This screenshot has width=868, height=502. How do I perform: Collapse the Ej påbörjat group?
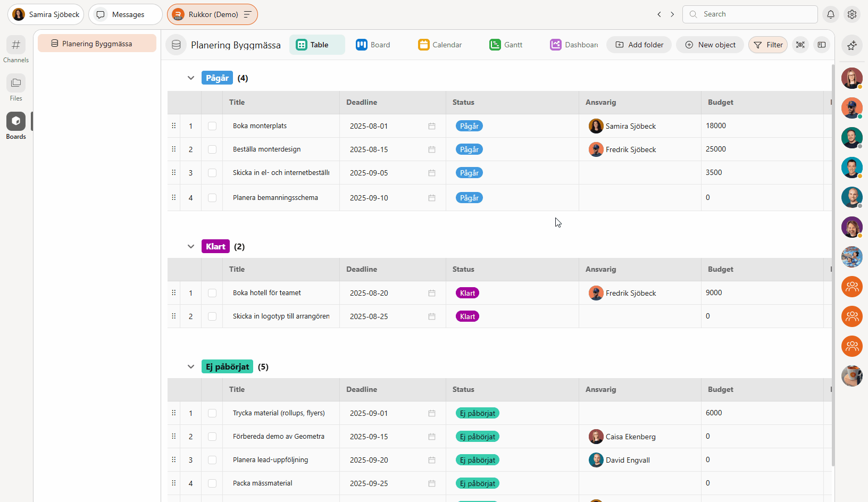[191, 367]
